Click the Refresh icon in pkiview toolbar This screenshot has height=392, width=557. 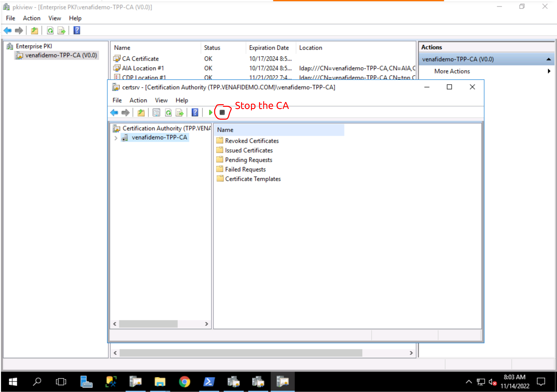[50, 31]
